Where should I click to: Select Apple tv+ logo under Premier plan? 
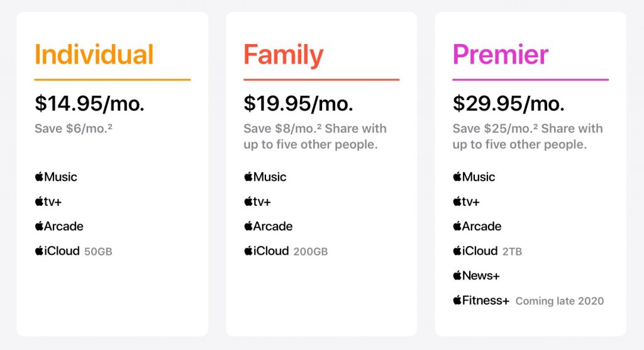click(466, 201)
